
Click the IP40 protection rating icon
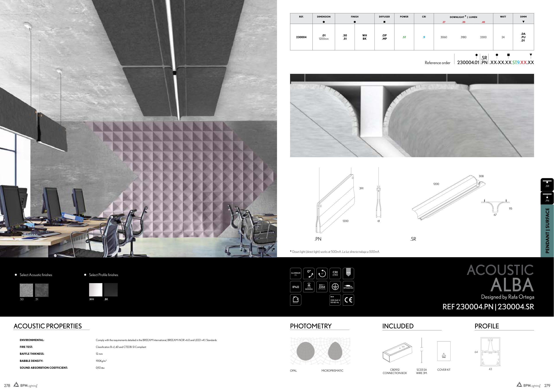pos(295,287)
